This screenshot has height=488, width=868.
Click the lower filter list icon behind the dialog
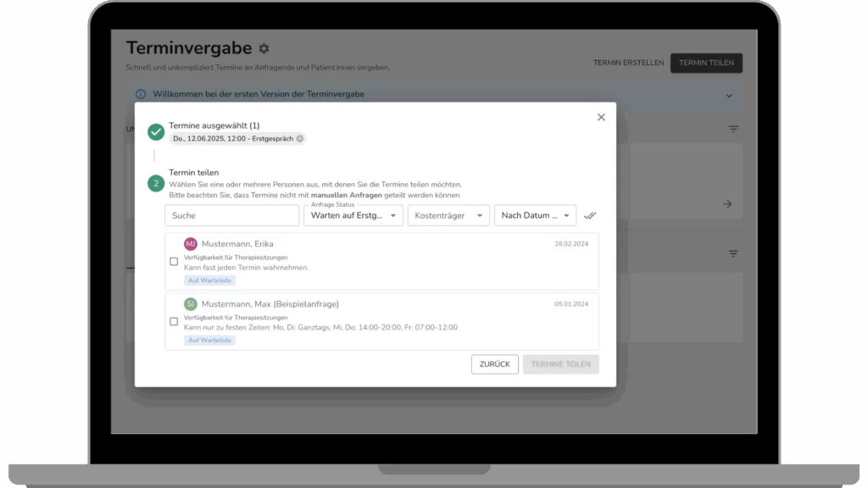(733, 253)
